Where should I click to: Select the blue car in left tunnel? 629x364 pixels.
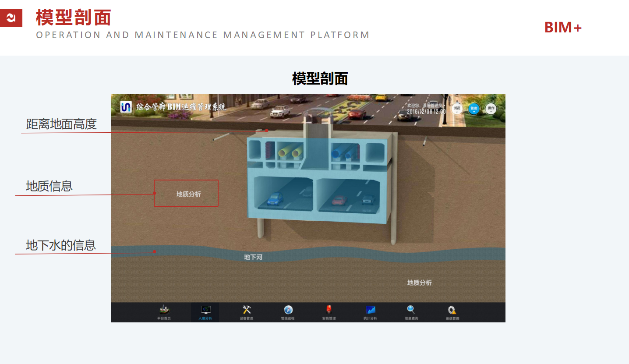275,199
